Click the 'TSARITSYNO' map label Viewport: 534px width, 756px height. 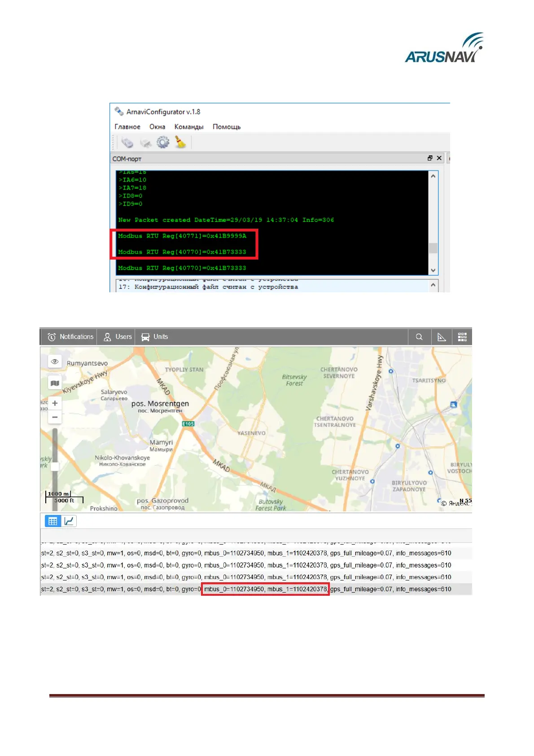pos(429,380)
